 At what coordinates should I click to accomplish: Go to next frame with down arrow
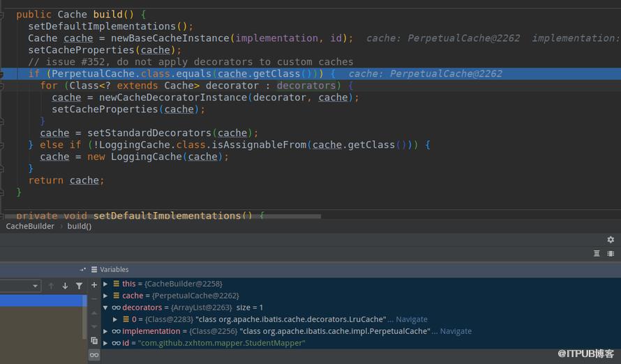[65, 286]
